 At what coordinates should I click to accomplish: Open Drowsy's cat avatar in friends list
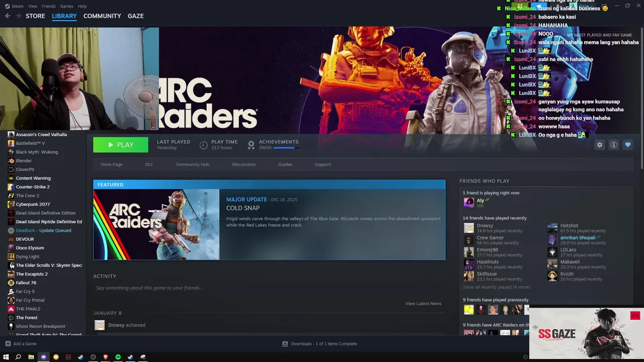(469, 228)
